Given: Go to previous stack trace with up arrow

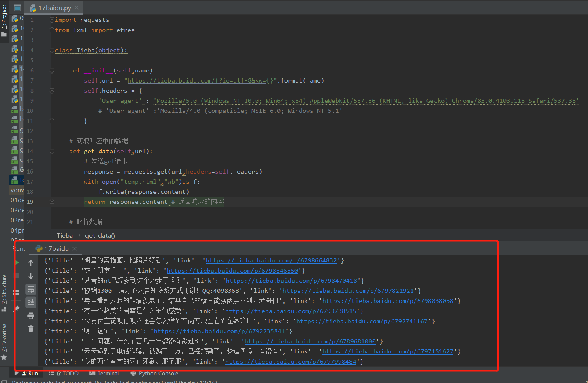Looking at the screenshot, I should point(31,263).
